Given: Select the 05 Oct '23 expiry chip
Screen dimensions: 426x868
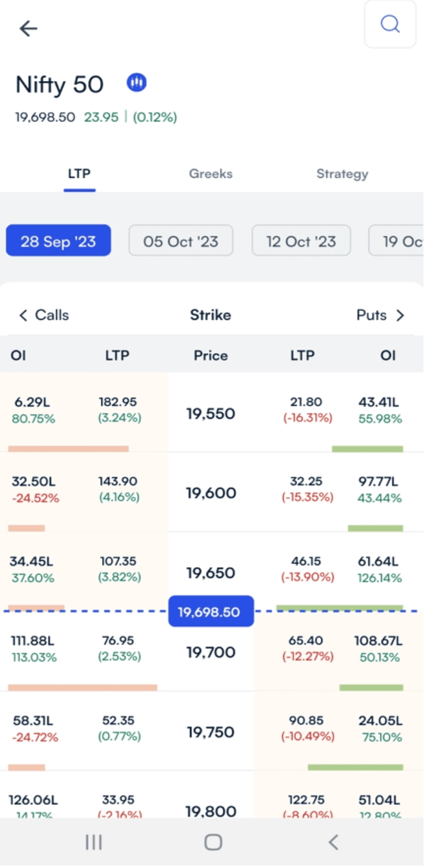Looking at the screenshot, I should 180,240.
